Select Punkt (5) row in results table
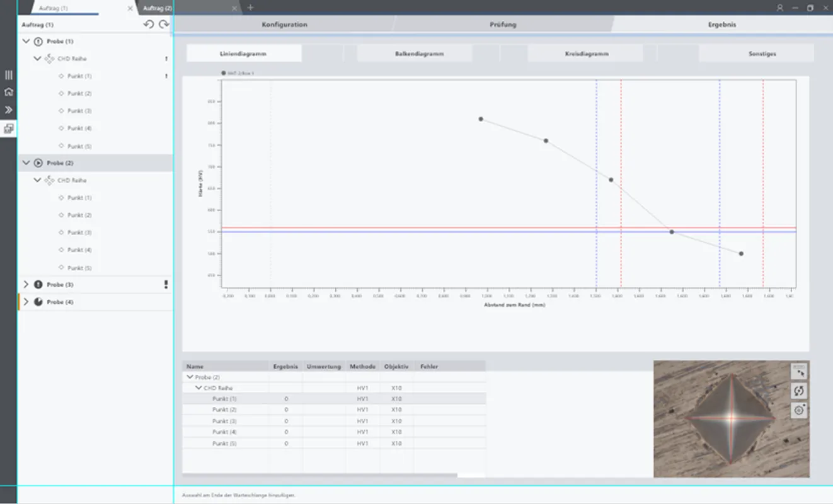The image size is (833, 504). tap(334, 444)
